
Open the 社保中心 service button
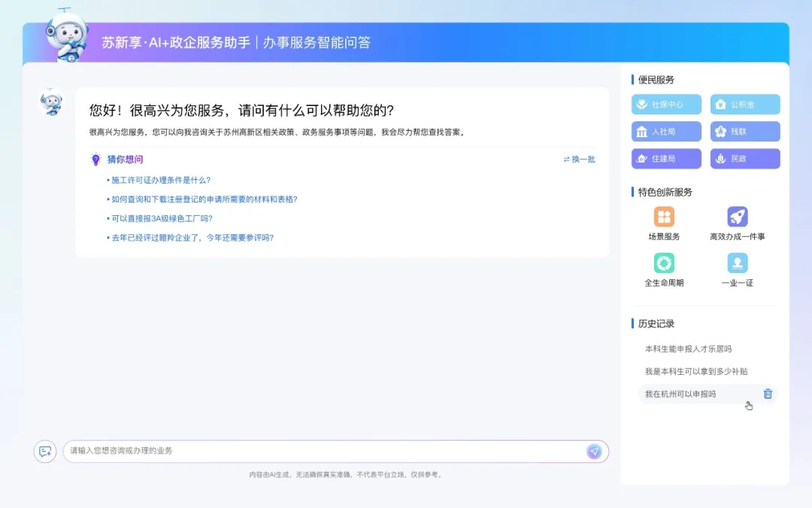[666, 105]
